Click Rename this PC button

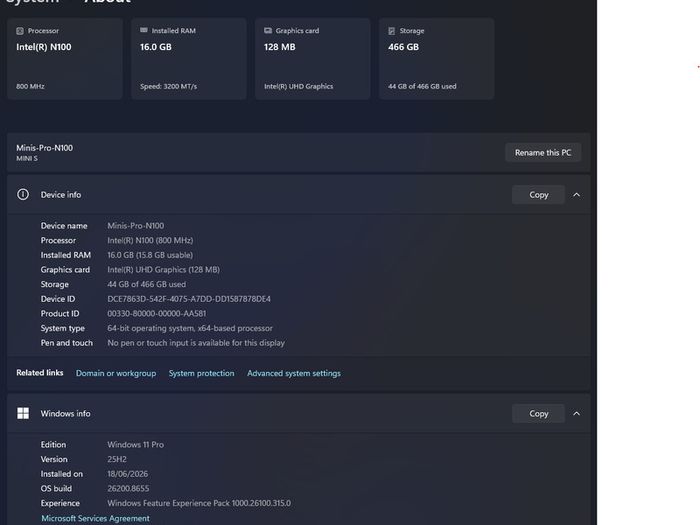coord(543,153)
